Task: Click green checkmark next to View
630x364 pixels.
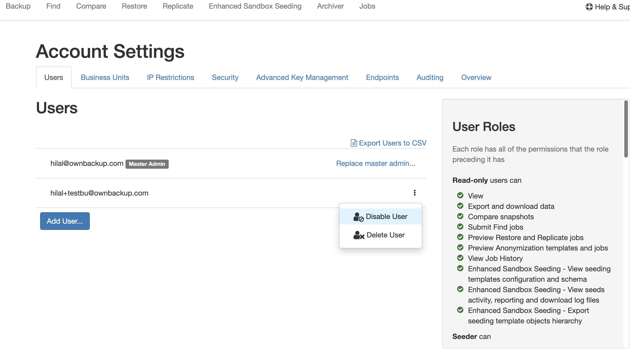Action: click(460, 195)
